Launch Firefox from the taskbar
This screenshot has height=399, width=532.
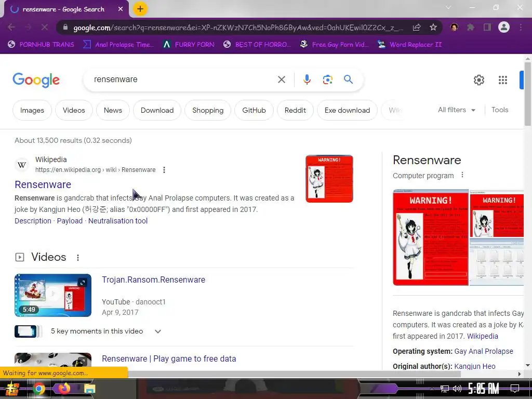point(64,389)
